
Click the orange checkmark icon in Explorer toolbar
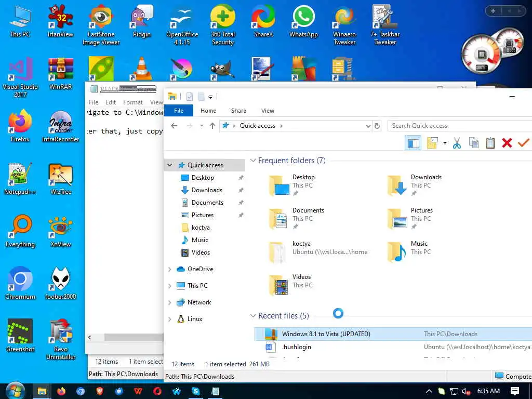(523, 143)
